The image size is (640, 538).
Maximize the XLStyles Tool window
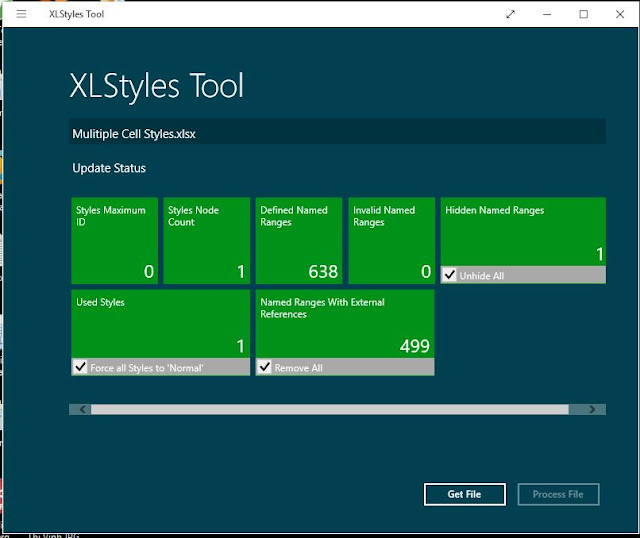click(x=584, y=14)
